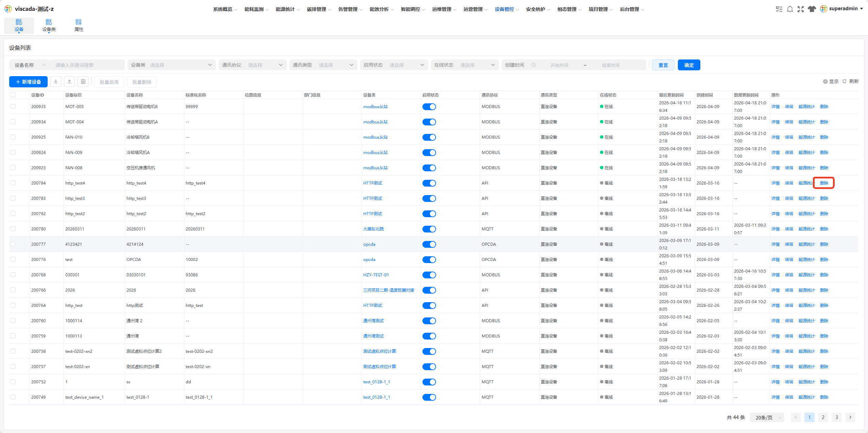Viewport: 868px width, 433px height.
Task: Click the 刷新 refresh icon
Action: 845,81
